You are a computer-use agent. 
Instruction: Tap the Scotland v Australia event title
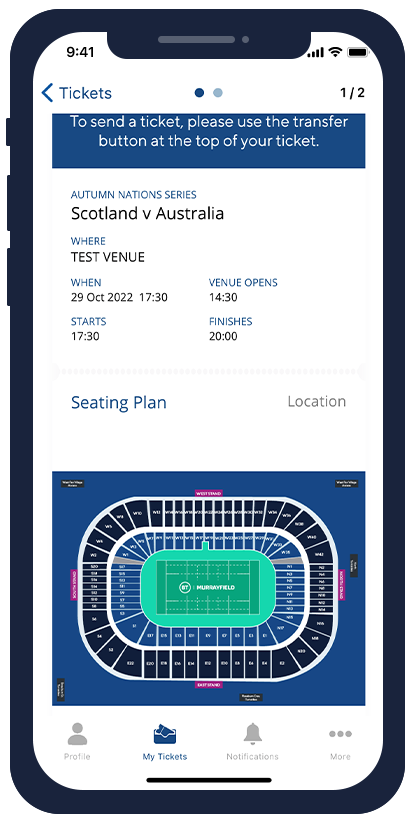[x=147, y=214]
